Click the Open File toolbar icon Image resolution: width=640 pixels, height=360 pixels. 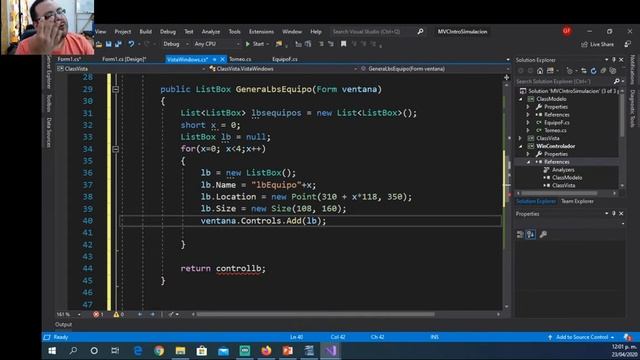pyautogui.click(x=99, y=44)
